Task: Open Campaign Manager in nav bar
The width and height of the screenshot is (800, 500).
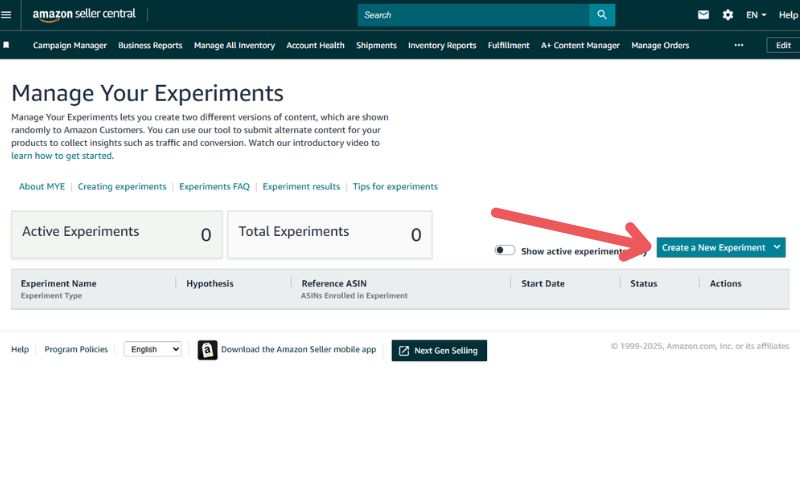Action: point(70,45)
